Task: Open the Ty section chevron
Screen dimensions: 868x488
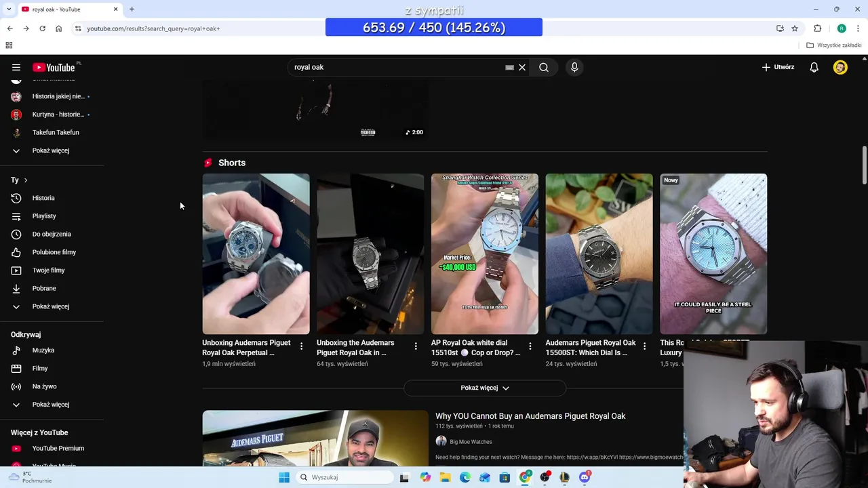Action: point(26,180)
